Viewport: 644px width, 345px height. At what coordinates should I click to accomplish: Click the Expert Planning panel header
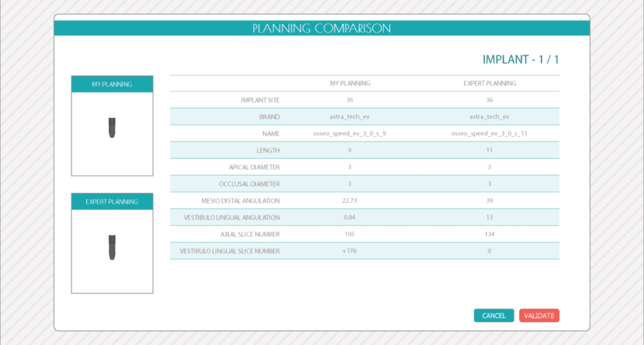pos(112,201)
